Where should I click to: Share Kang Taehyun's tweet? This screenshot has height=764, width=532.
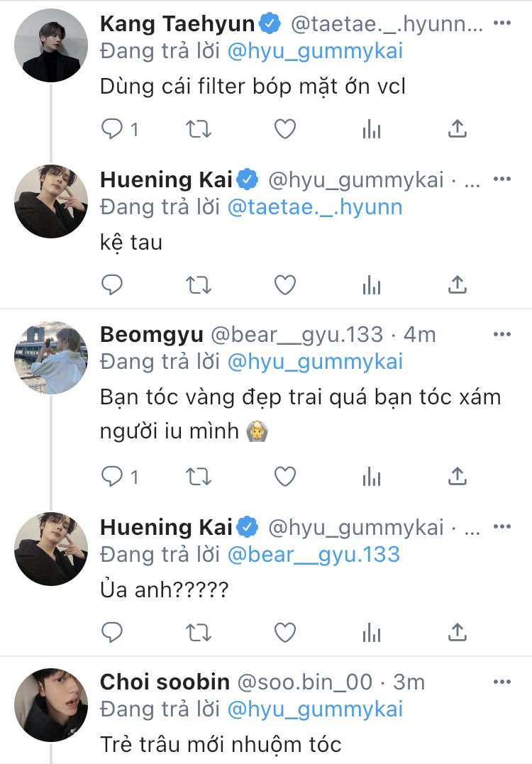tap(458, 128)
